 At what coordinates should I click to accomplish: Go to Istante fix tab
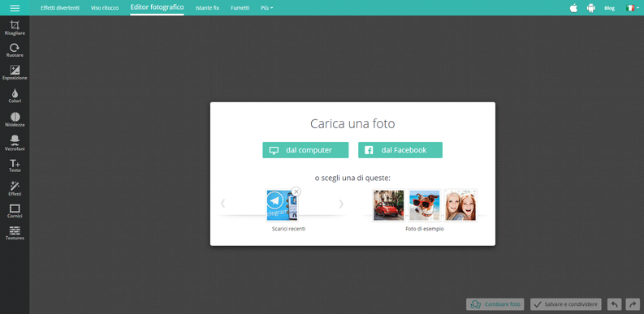pyautogui.click(x=207, y=8)
